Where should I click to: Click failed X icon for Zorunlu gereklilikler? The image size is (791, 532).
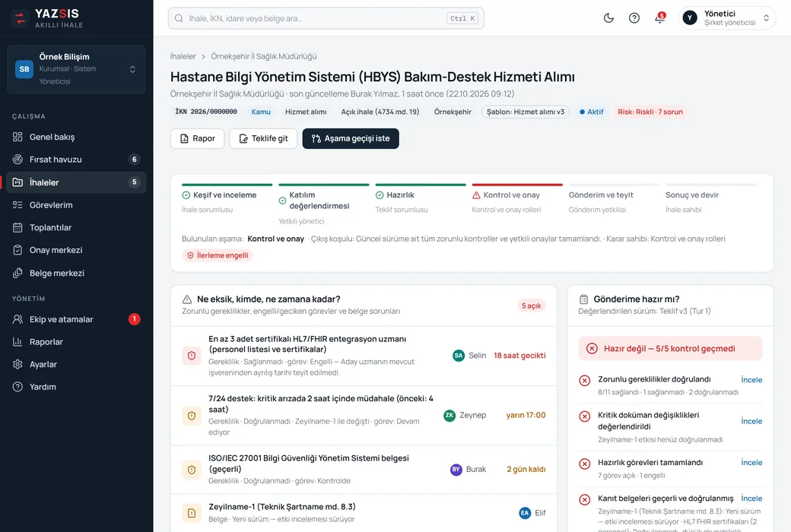pyautogui.click(x=585, y=380)
